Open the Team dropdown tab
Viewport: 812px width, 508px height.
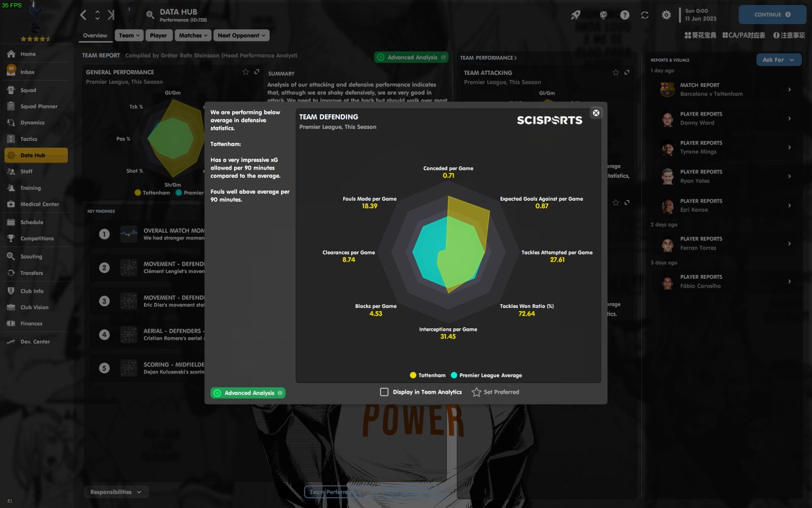coord(129,36)
